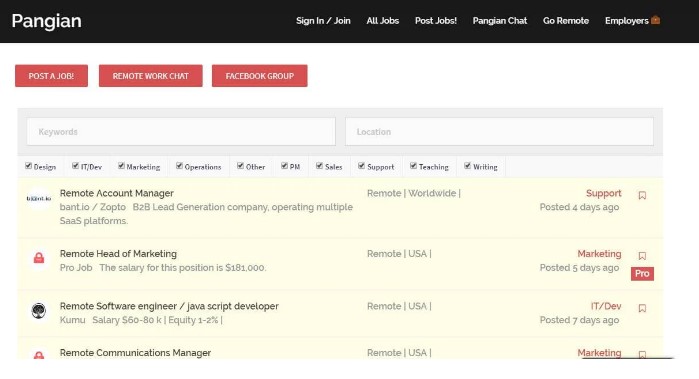Bookmark the Remote Software engineer job

[642, 308]
